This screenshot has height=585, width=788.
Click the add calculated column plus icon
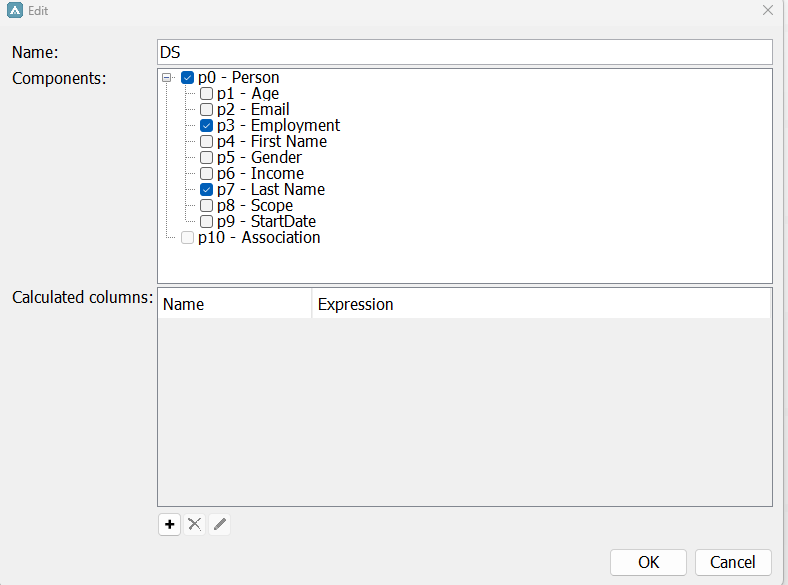(170, 524)
